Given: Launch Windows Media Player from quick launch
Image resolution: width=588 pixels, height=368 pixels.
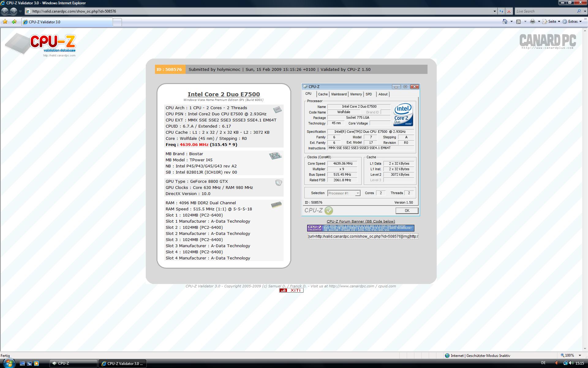Looking at the screenshot, I should click(x=36, y=363).
